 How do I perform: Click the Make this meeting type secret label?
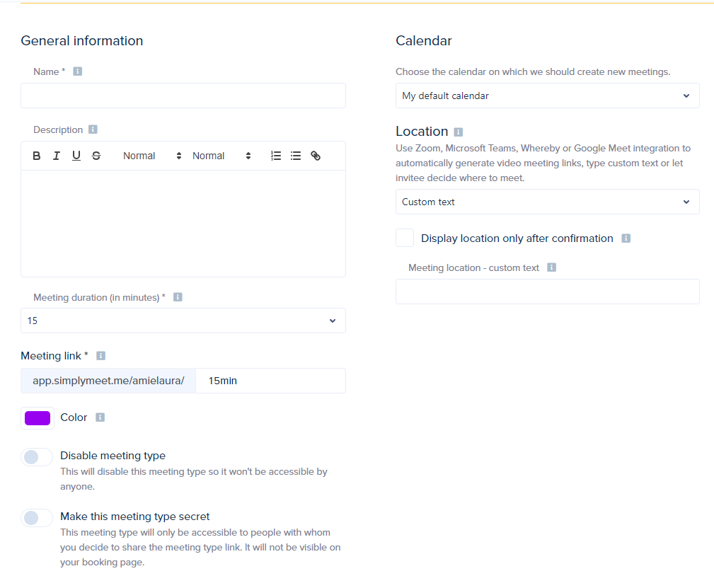(x=134, y=517)
